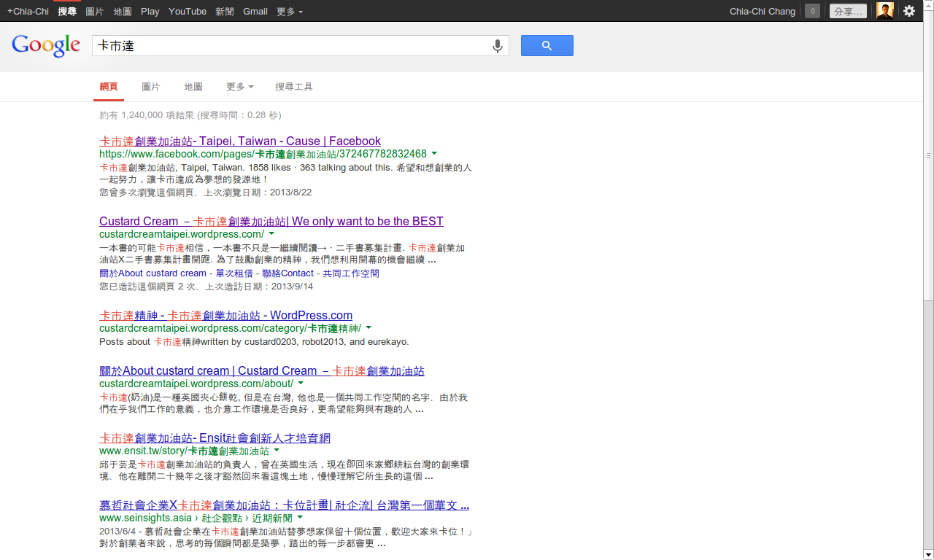Open the Custard Cream We only want to be the BEST result

271,221
